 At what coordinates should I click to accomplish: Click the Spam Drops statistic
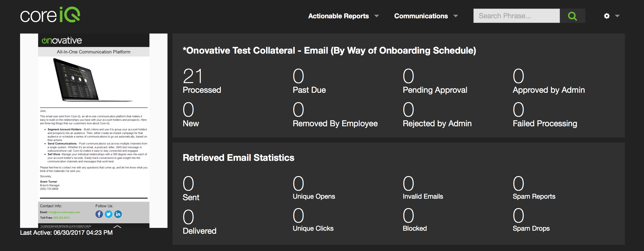(x=531, y=220)
